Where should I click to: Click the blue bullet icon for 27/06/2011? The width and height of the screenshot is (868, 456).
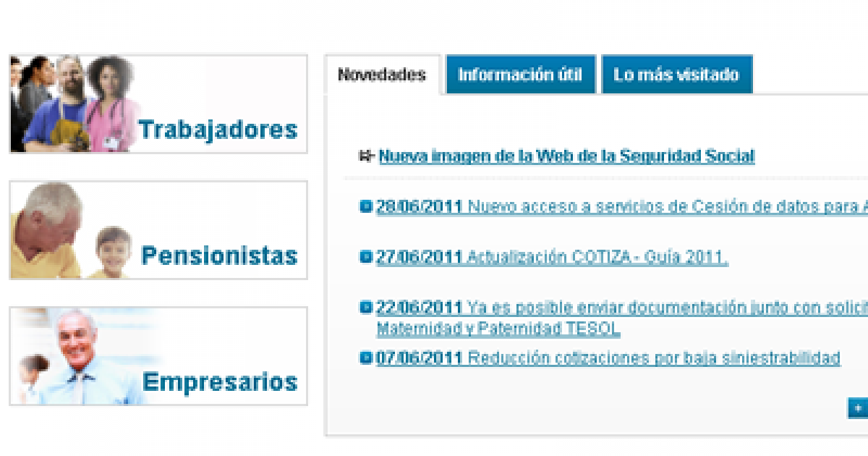pos(366,257)
